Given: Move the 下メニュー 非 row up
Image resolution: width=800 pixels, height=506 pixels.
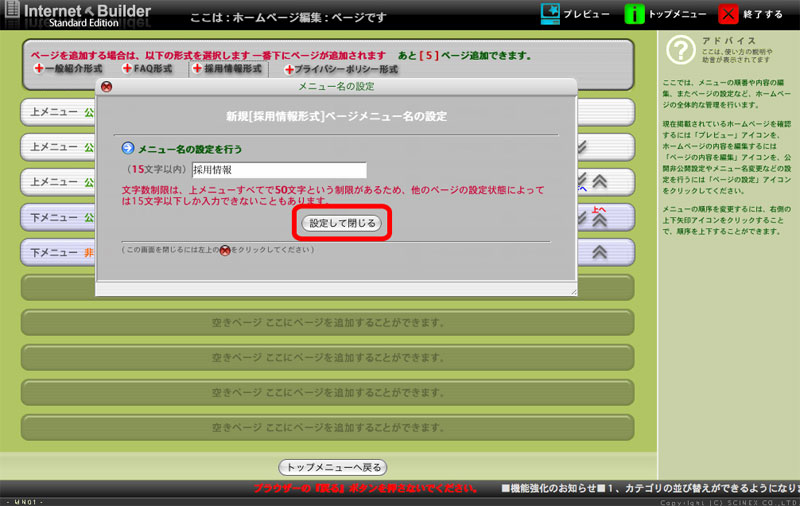Looking at the screenshot, I should 600,251.
